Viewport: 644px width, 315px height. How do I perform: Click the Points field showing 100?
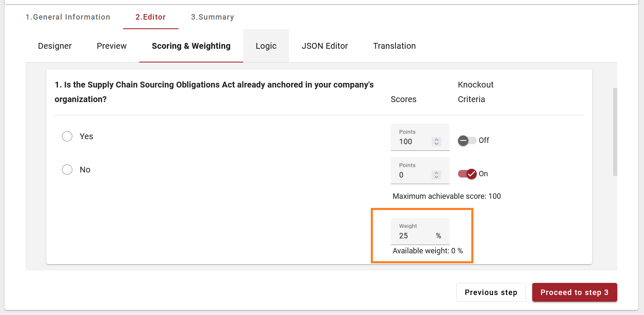pyautogui.click(x=413, y=141)
